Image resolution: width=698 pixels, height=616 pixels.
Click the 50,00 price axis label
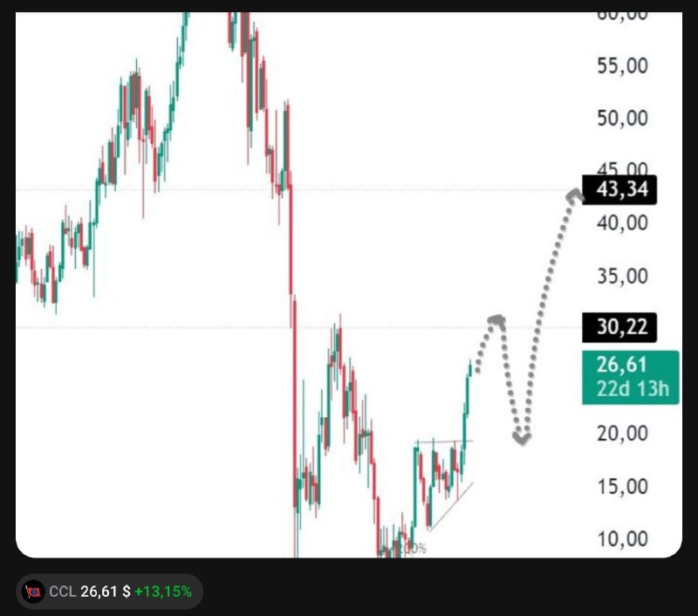tap(622, 119)
